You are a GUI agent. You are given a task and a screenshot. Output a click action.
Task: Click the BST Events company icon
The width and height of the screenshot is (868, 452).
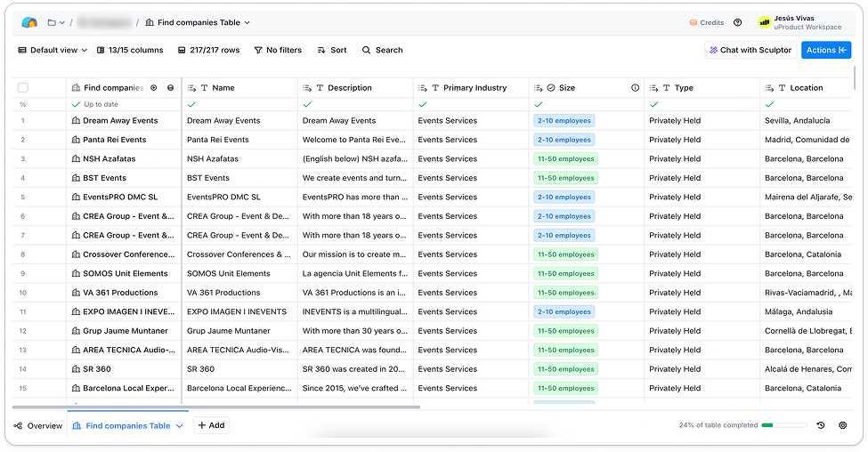(x=76, y=178)
